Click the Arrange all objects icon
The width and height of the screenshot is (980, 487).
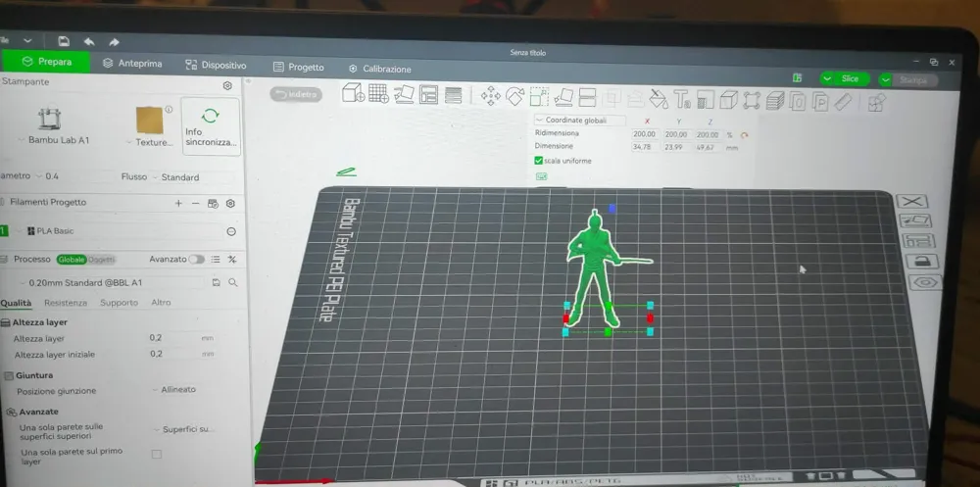[429, 94]
